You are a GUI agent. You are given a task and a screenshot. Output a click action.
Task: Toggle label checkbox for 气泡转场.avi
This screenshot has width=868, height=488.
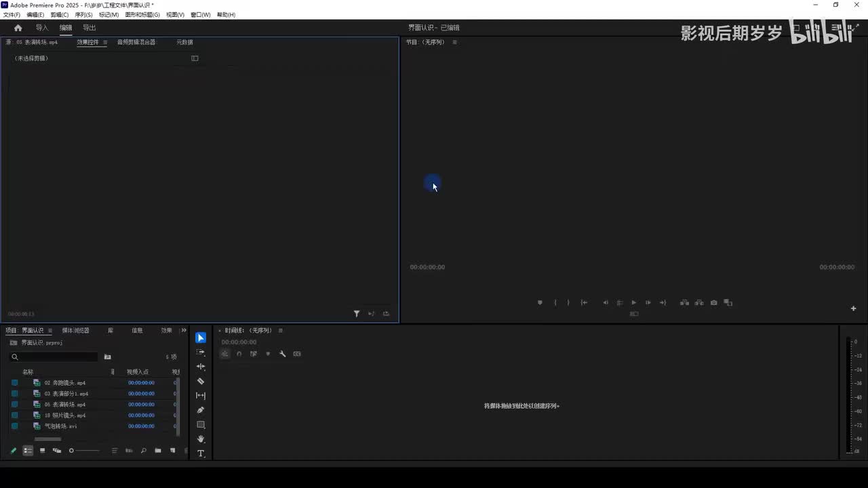[x=14, y=426]
